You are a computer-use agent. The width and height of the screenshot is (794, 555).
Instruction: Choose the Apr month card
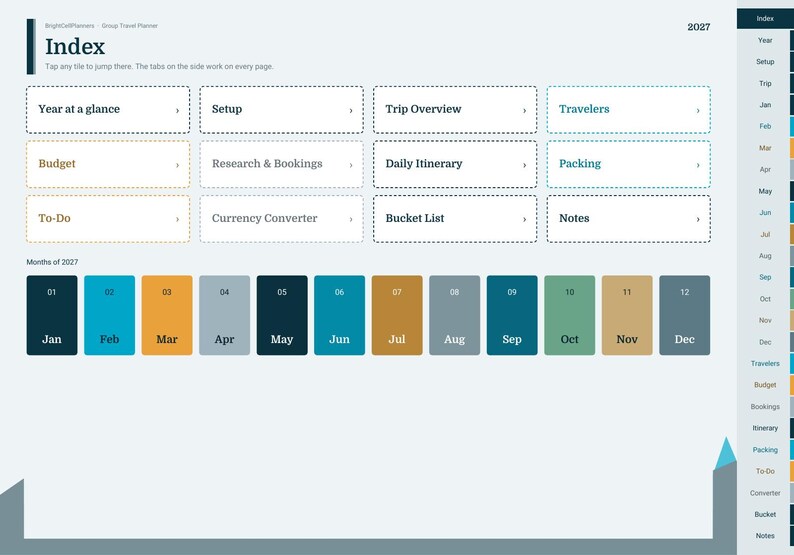224,315
